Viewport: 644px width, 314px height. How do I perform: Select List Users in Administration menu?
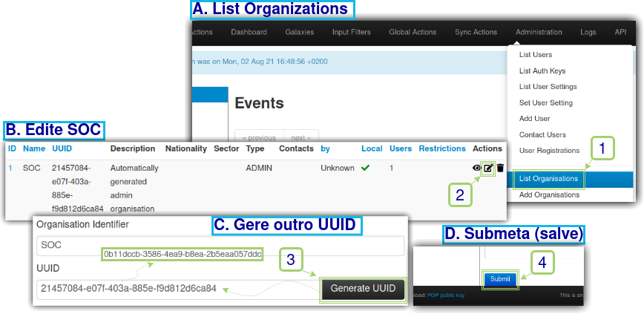tap(535, 55)
